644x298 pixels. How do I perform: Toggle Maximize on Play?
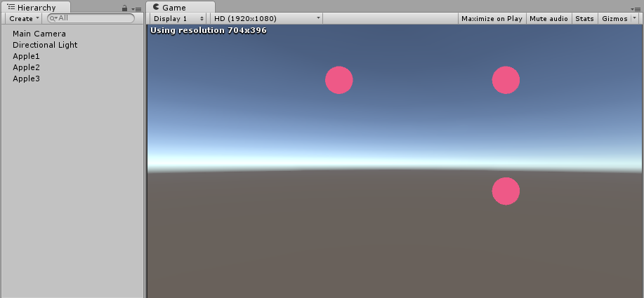[x=492, y=18]
